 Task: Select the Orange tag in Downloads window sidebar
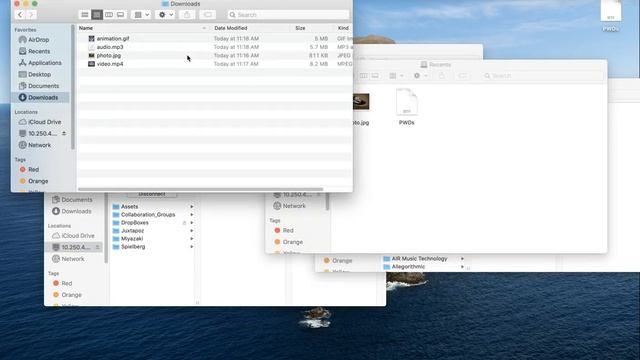(38, 181)
